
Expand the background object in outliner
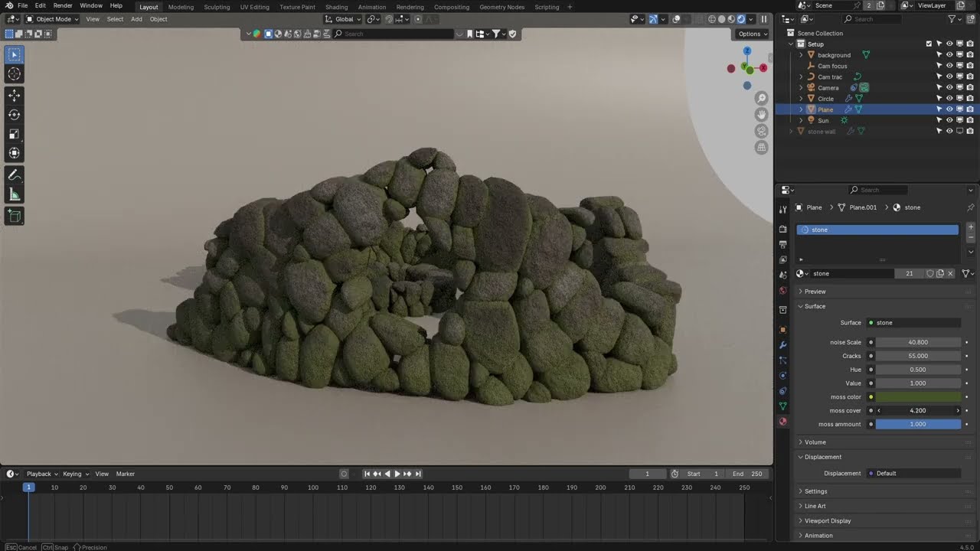pos(802,55)
